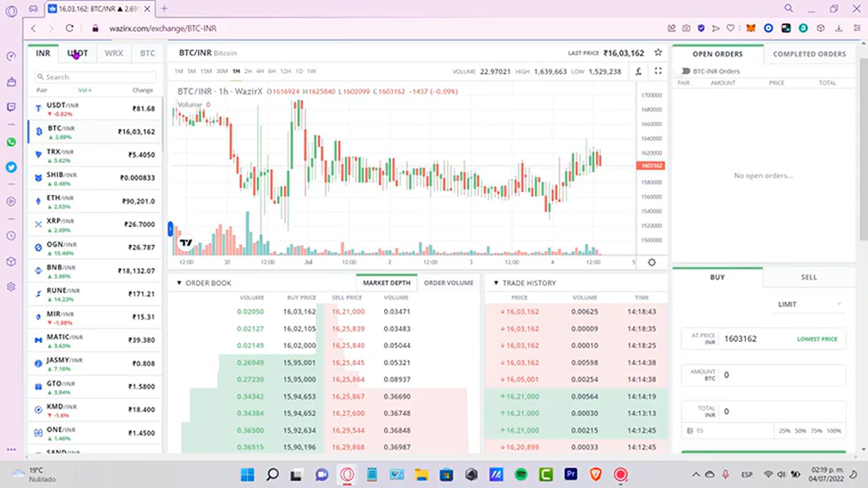Switch to WRX market tab
The height and width of the screenshot is (488, 868).
[x=113, y=53]
